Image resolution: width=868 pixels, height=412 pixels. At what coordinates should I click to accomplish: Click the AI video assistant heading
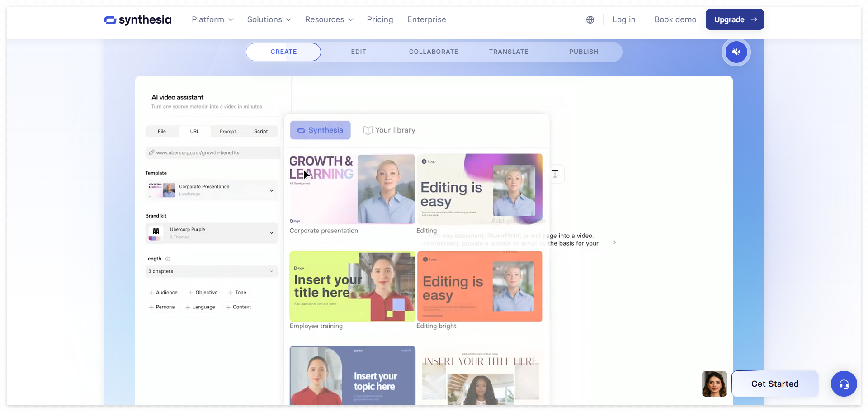pos(178,98)
